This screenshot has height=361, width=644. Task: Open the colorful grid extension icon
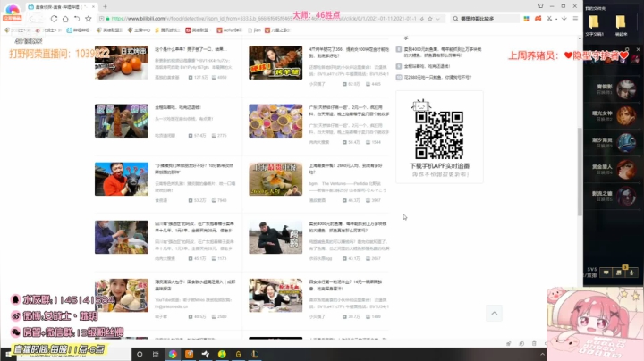tap(526, 19)
